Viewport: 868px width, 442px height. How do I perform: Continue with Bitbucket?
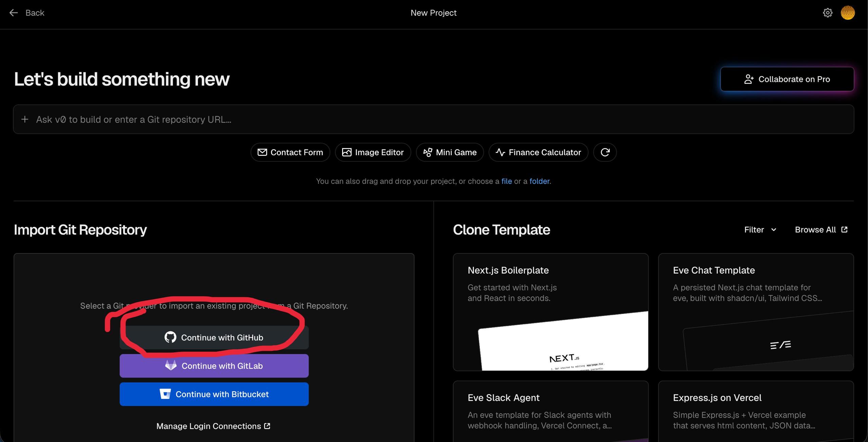coord(214,394)
